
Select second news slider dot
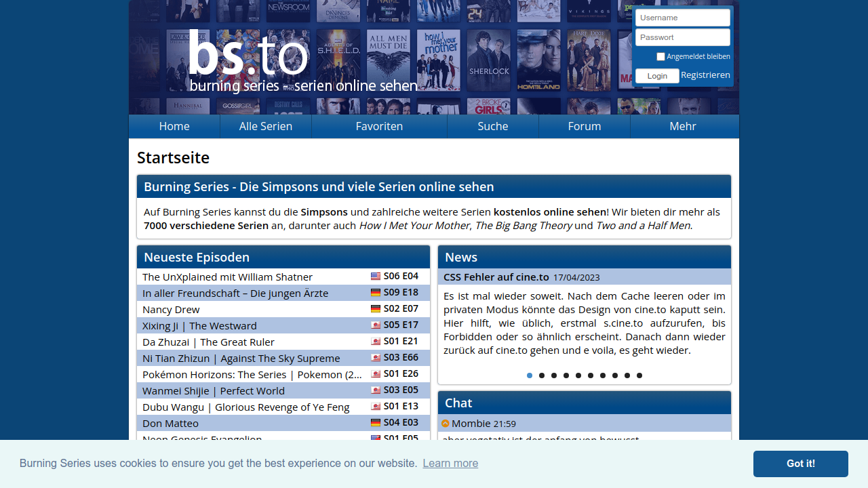click(542, 375)
